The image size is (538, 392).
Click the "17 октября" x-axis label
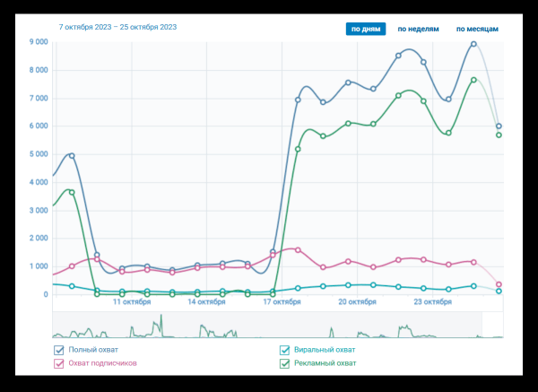pyautogui.click(x=282, y=302)
